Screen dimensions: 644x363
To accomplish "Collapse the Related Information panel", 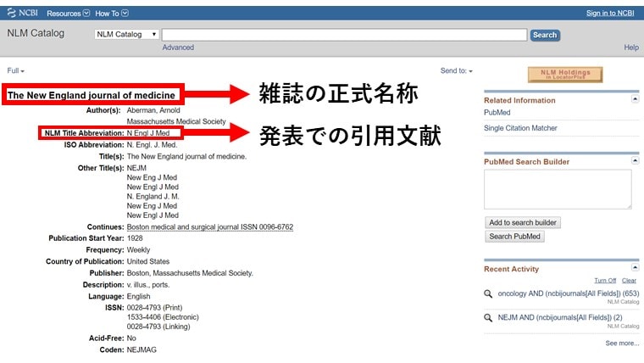I will 635,98.
